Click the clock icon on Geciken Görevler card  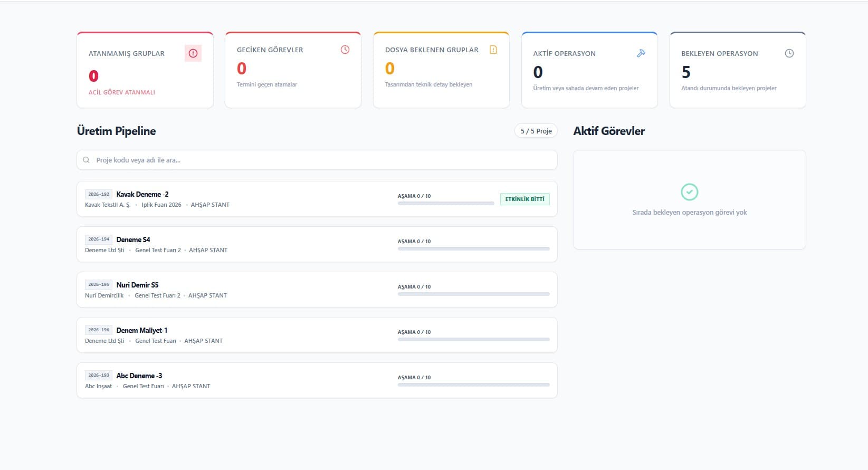[345, 50]
